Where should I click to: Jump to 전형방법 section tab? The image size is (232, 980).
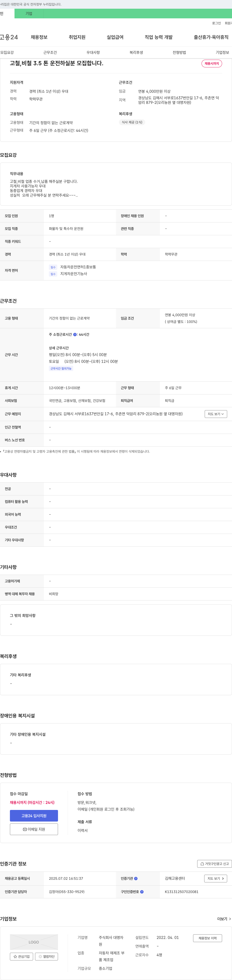[179, 52]
